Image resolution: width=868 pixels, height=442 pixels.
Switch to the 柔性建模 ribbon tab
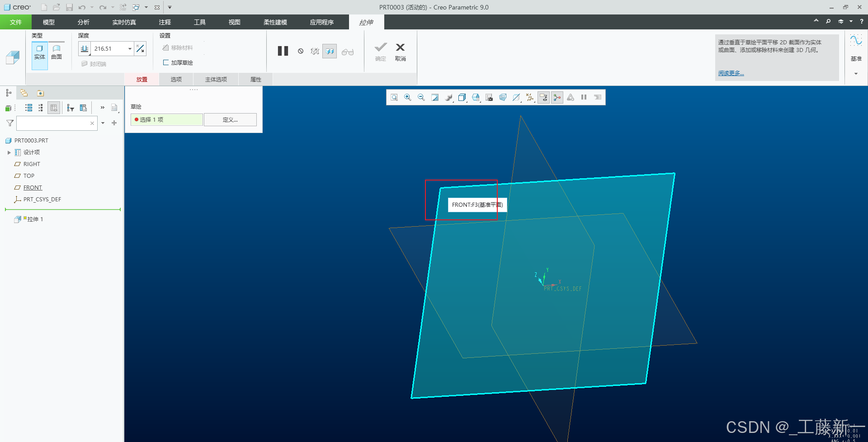(x=275, y=22)
